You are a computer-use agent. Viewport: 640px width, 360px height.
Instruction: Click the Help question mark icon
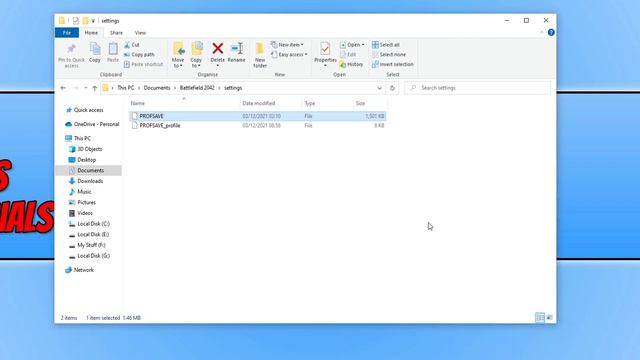[551, 33]
